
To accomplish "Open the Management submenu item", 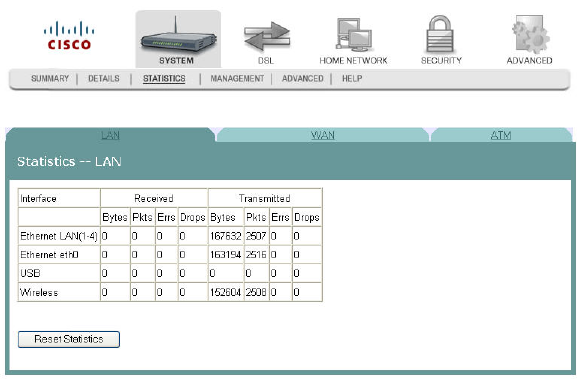I will pos(237,78).
